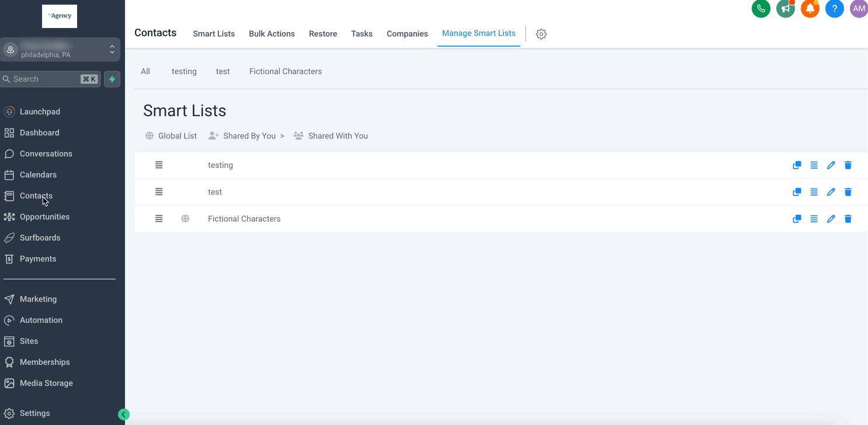Open Conversations in the sidebar
This screenshot has height=425, width=868.
(46, 154)
